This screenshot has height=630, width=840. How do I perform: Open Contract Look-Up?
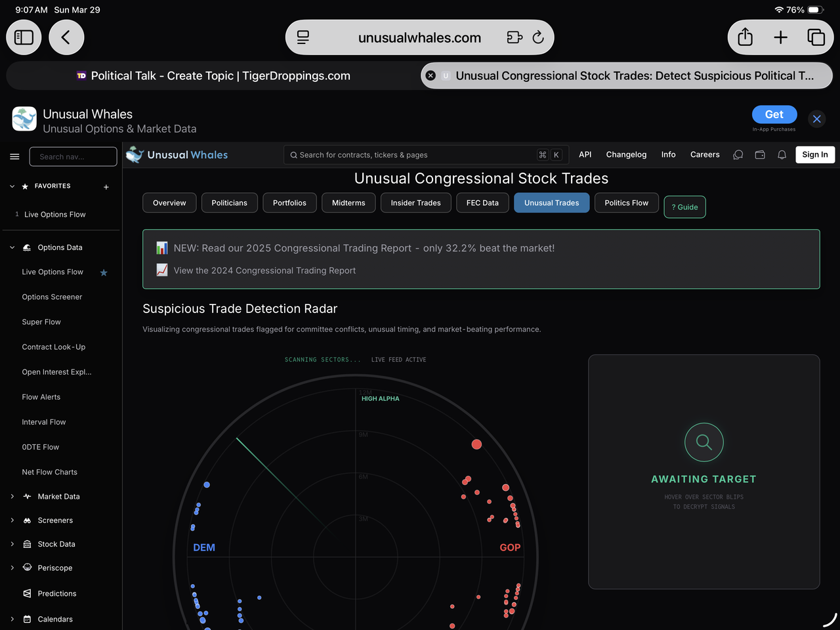click(54, 347)
